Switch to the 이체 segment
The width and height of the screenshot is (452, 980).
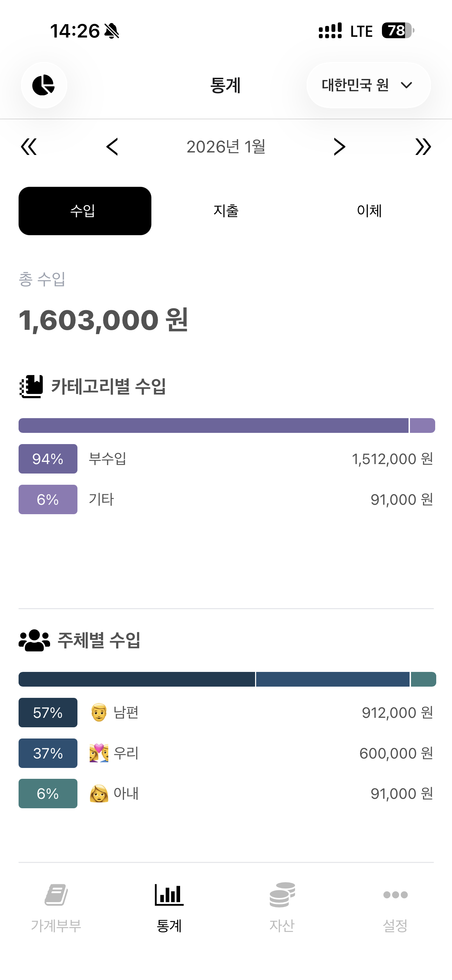pyautogui.click(x=369, y=211)
